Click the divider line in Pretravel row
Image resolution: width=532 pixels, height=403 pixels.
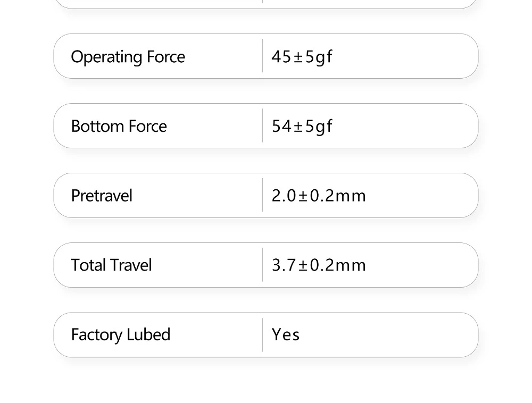pyautogui.click(x=262, y=195)
